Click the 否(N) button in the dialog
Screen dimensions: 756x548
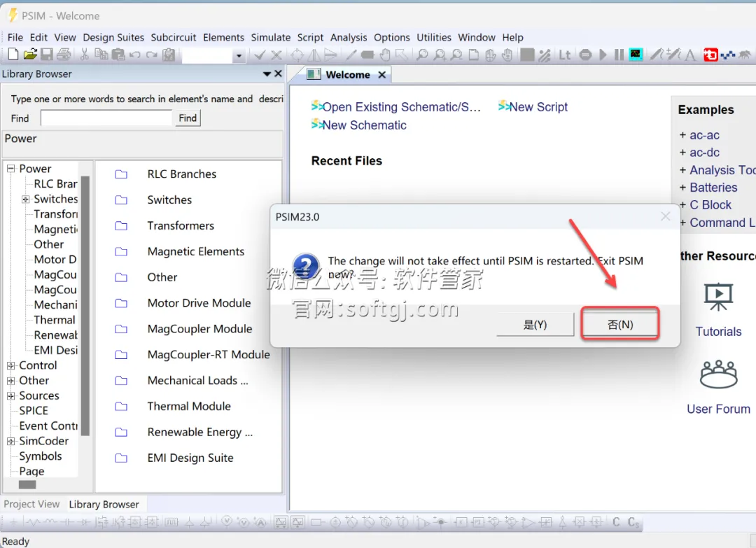tap(620, 324)
